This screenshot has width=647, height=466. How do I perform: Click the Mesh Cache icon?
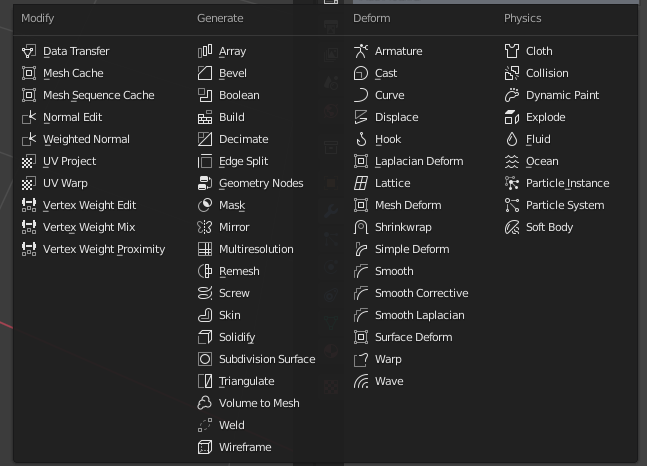point(29,73)
